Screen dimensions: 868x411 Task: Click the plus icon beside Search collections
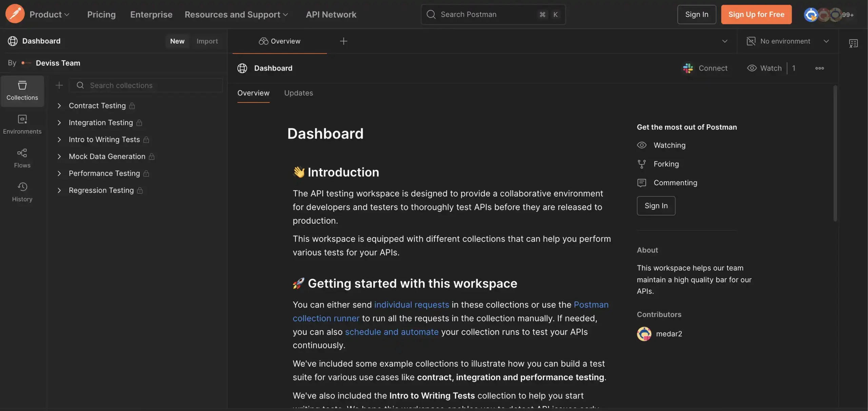pyautogui.click(x=59, y=85)
